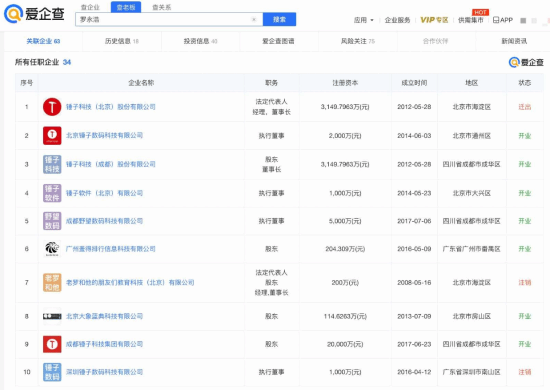This screenshot has width=550, height=390.
Task: Open the 合作伙伴 tab
Action: click(x=435, y=41)
